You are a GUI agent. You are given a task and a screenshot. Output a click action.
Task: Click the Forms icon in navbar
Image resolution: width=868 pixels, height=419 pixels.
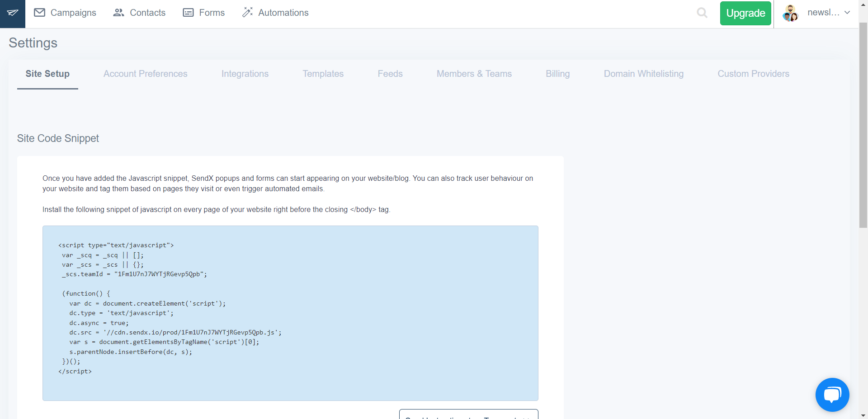click(188, 13)
